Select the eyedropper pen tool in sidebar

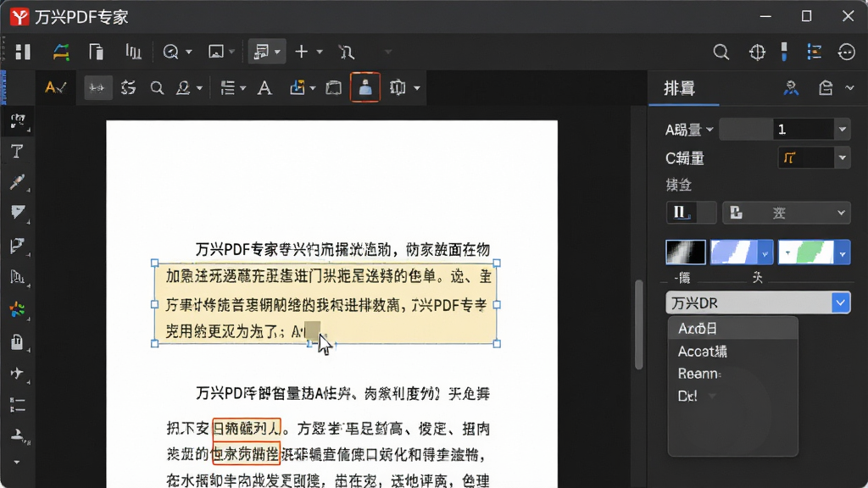click(x=17, y=181)
